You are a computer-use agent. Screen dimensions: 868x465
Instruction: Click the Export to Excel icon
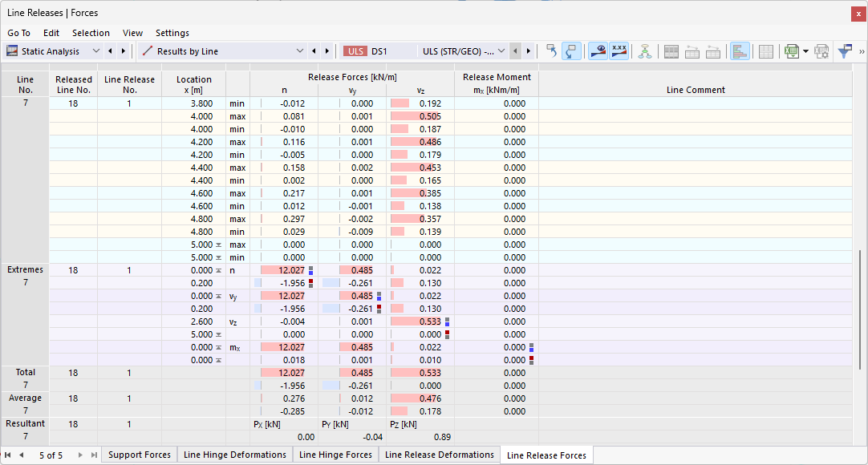792,51
